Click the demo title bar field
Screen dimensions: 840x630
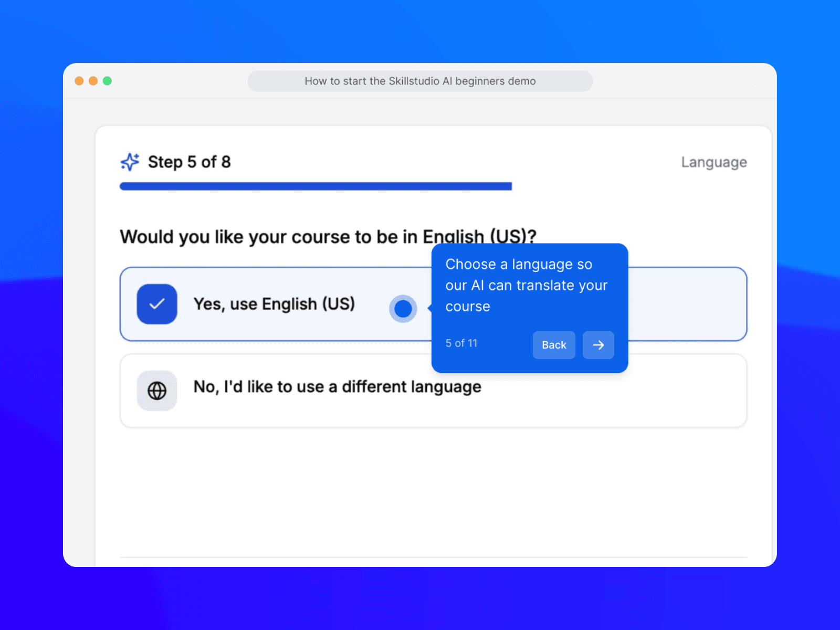(x=420, y=81)
